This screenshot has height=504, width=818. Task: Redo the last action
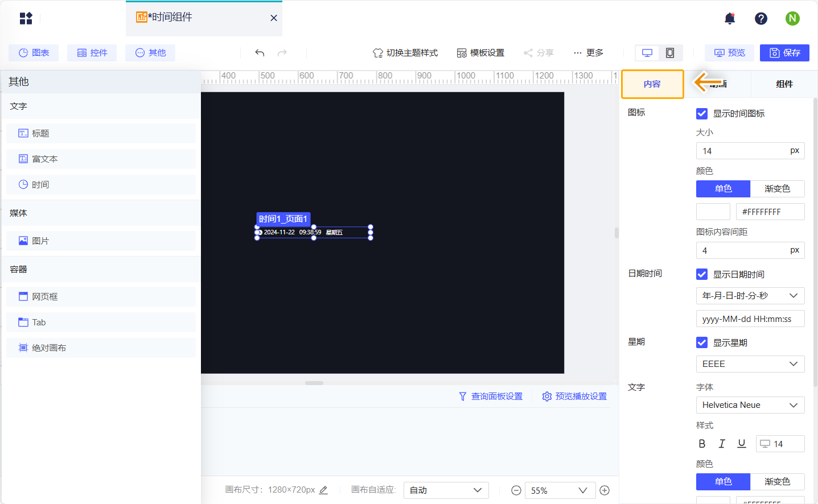[282, 53]
